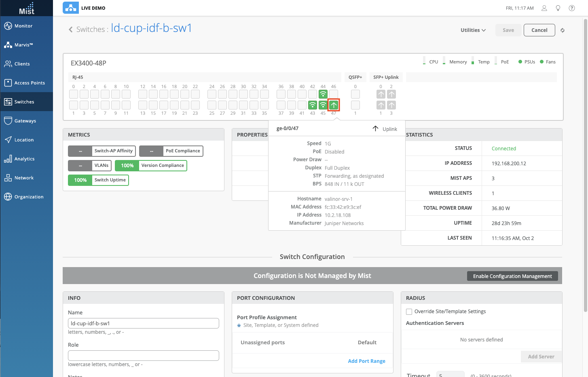The width and height of the screenshot is (588, 377).
Task: Select RJ-45 port 12
Action: [143, 94]
